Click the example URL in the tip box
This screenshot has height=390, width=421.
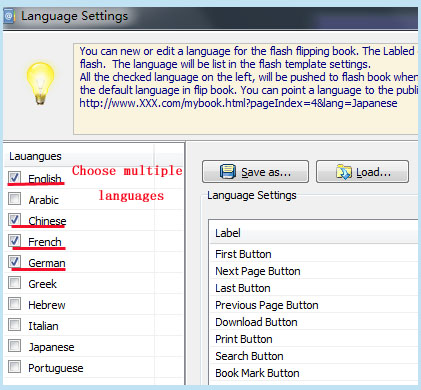click(x=238, y=103)
